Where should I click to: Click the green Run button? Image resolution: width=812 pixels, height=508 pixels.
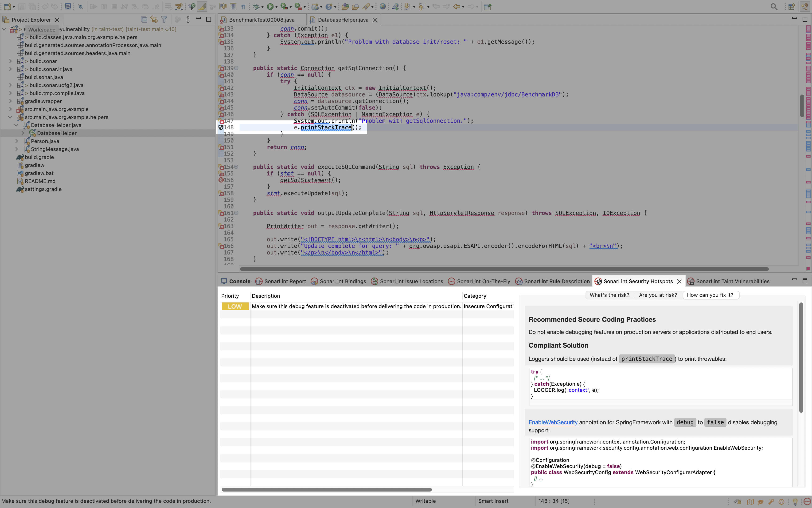[x=270, y=7]
